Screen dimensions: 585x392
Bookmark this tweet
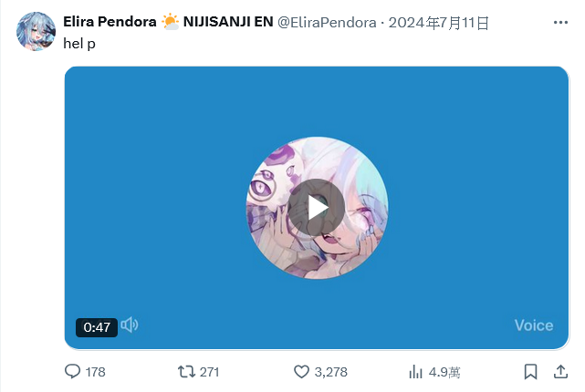[x=530, y=372]
